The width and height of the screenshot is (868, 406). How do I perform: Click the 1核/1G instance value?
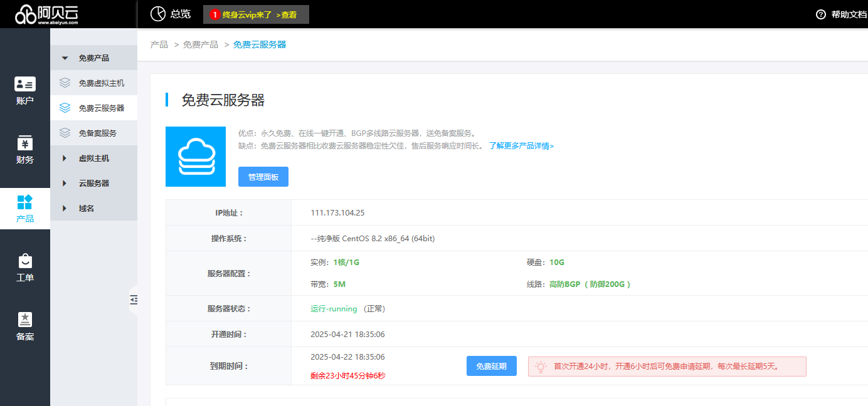click(x=346, y=262)
